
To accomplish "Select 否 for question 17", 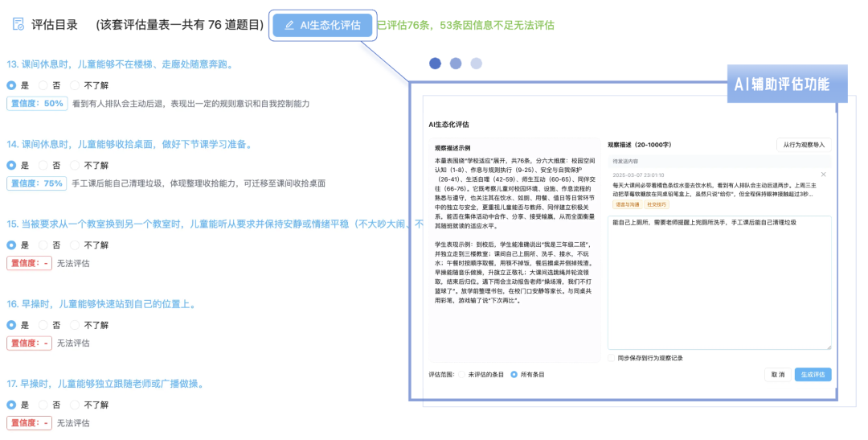I will click(x=43, y=405).
